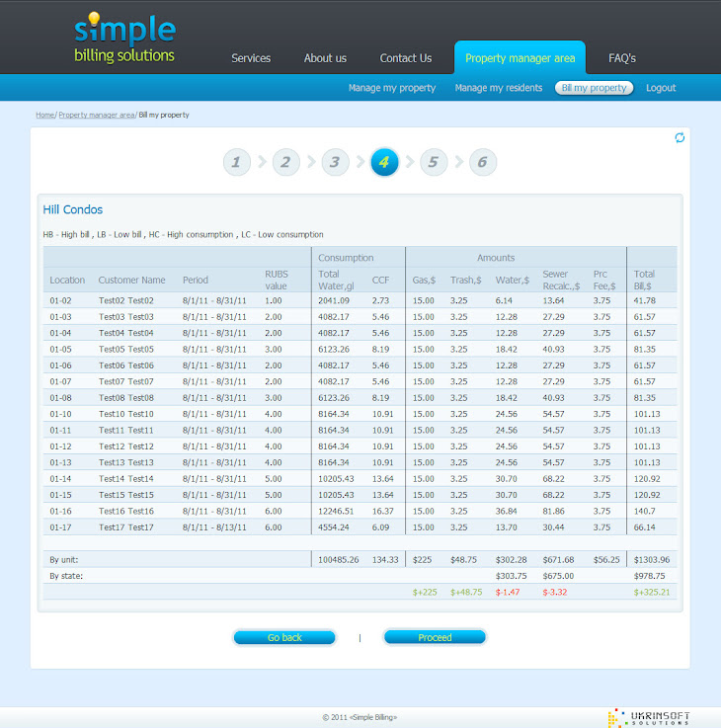Click the 2011 Simple Billing copyright text

click(x=360, y=717)
